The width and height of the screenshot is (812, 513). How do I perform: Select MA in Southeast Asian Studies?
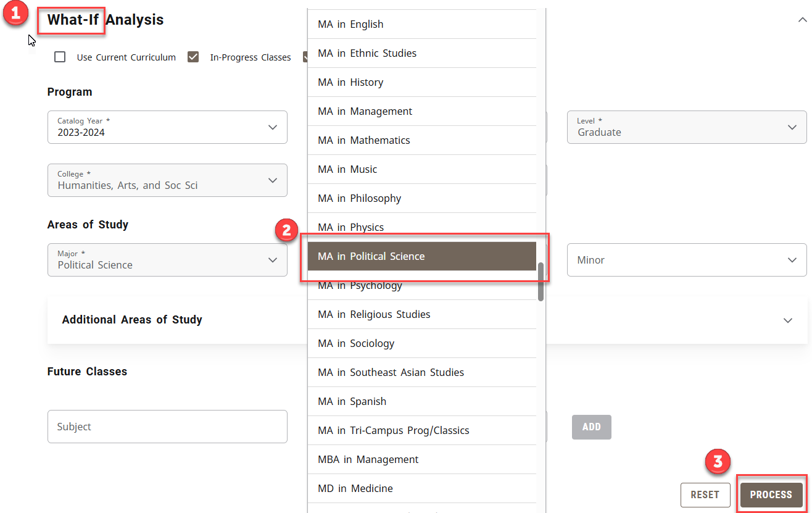pos(422,372)
